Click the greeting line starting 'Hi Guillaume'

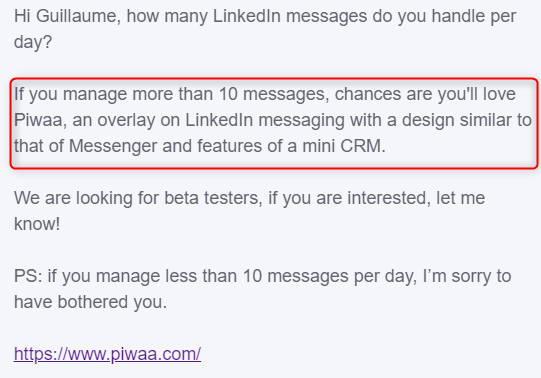[x=265, y=29]
